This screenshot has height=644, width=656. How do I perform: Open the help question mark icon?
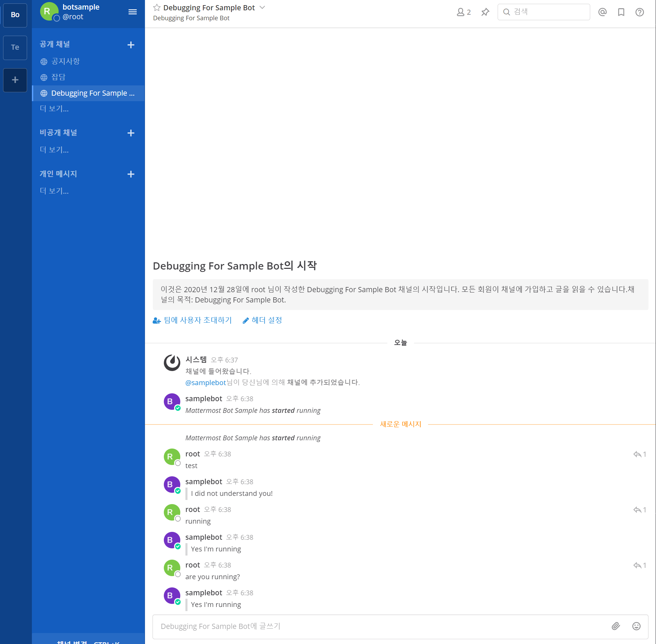click(640, 12)
